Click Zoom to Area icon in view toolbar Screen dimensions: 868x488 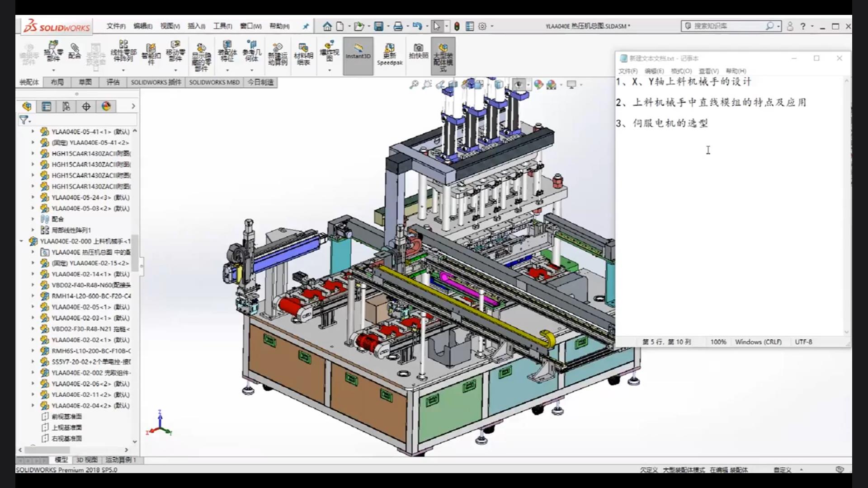pyautogui.click(x=427, y=84)
